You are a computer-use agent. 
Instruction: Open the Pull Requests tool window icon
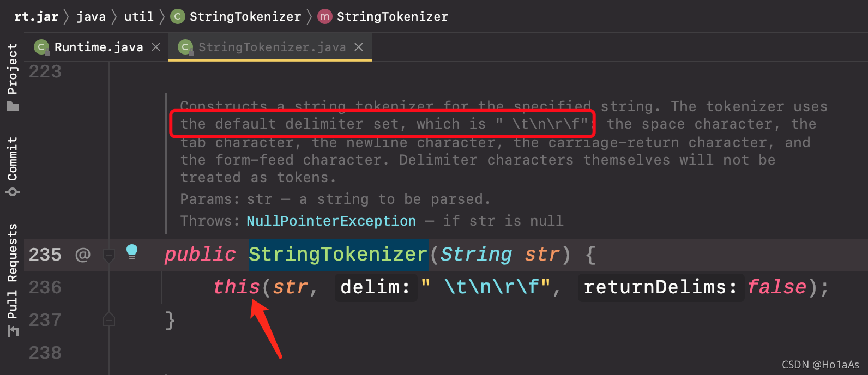point(13,330)
